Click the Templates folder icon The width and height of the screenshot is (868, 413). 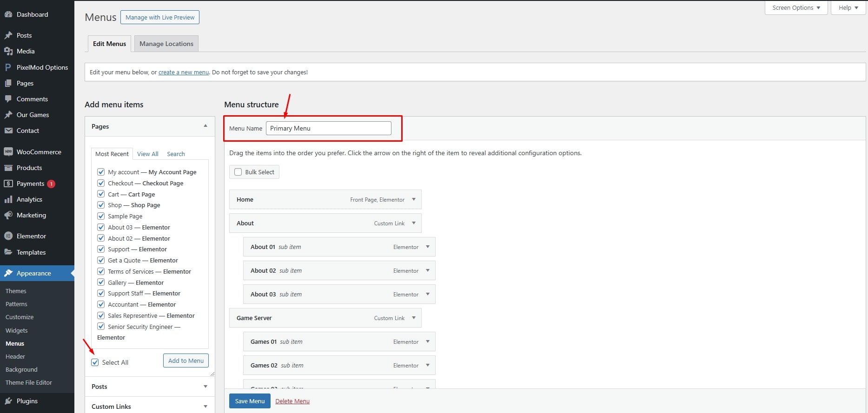(8, 252)
